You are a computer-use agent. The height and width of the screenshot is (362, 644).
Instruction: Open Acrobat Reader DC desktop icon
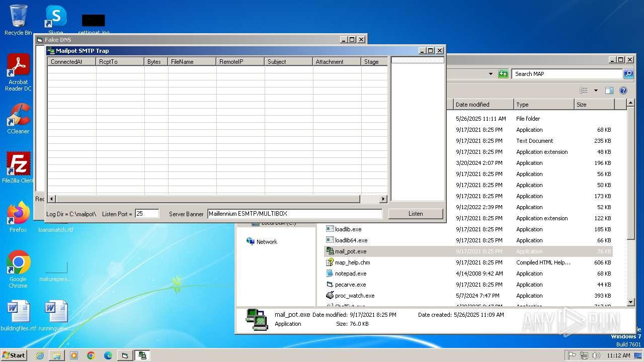point(18,72)
